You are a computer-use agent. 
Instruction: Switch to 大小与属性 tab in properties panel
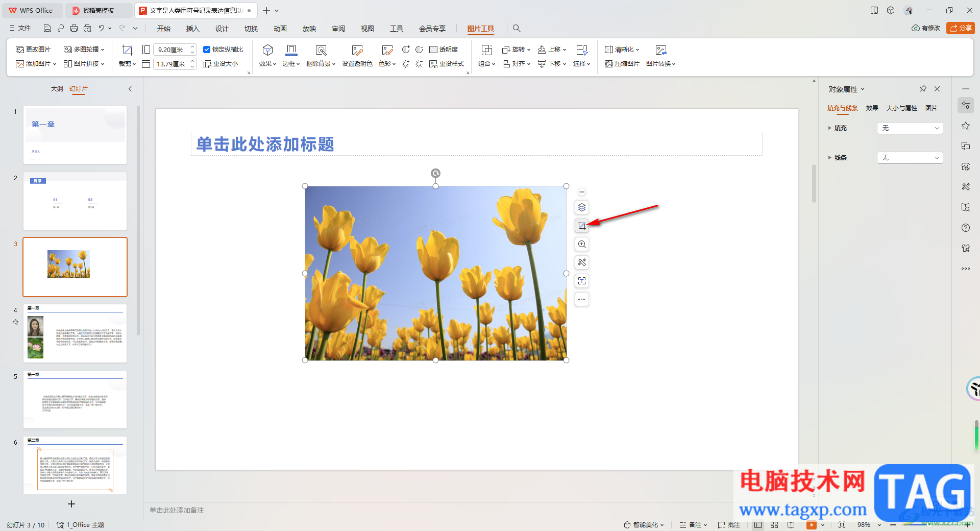coord(901,108)
